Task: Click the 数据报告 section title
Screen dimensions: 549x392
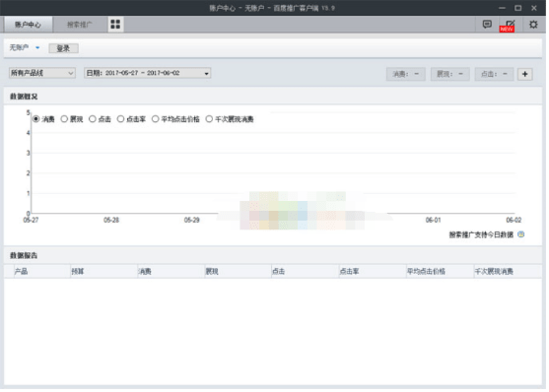Action: click(x=24, y=255)
